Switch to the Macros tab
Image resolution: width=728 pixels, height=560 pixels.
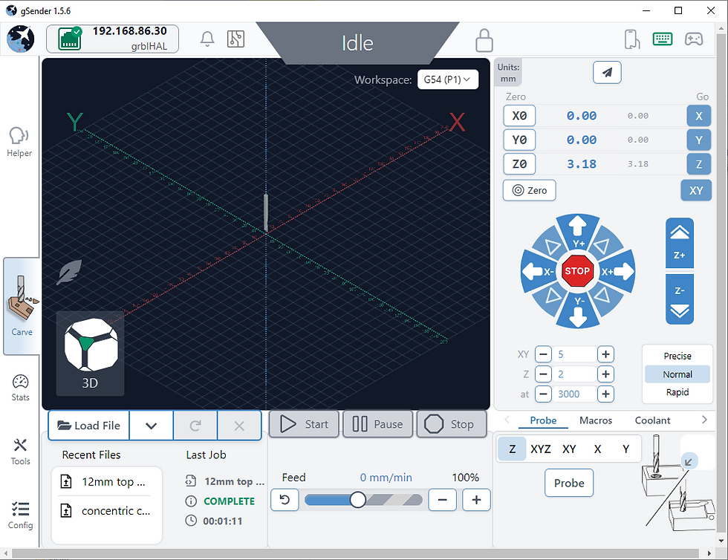click(596, 420)
